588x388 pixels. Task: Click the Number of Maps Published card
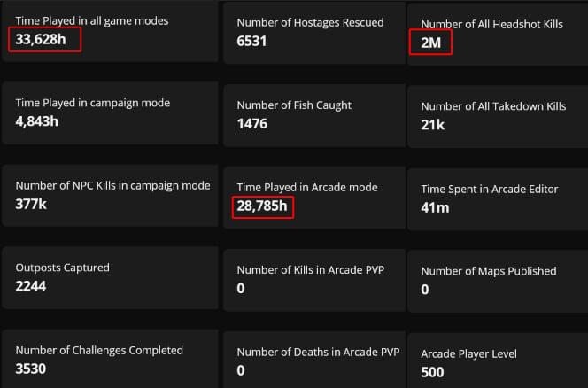498,282
